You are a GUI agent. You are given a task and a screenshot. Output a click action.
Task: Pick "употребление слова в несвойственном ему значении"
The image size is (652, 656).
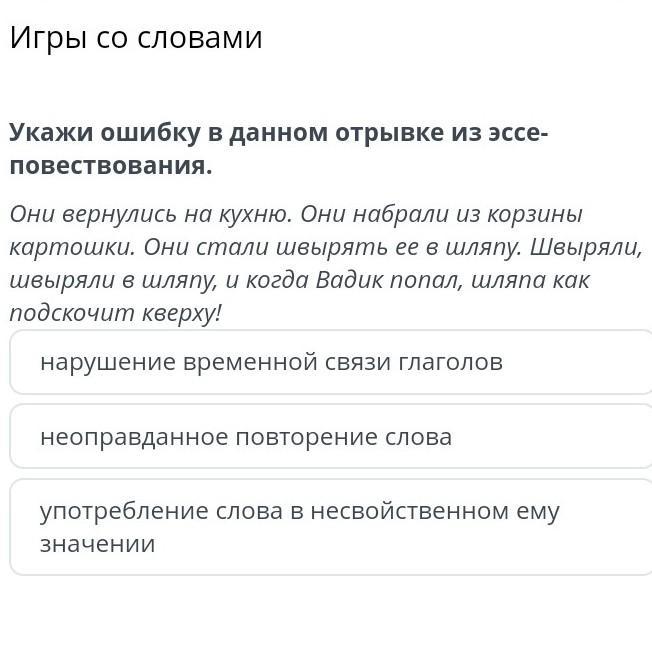point(330,527)
